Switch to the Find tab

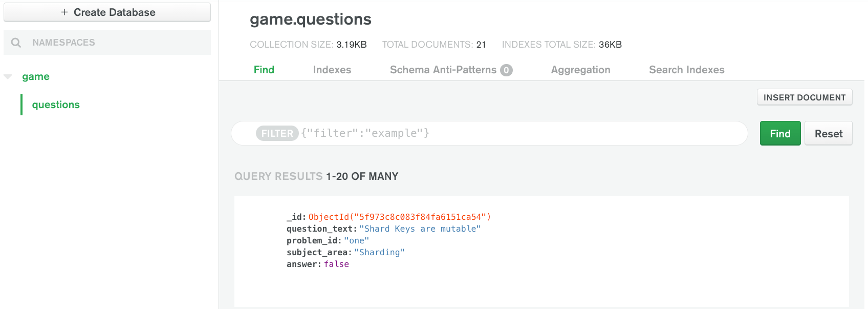point(264,70)
